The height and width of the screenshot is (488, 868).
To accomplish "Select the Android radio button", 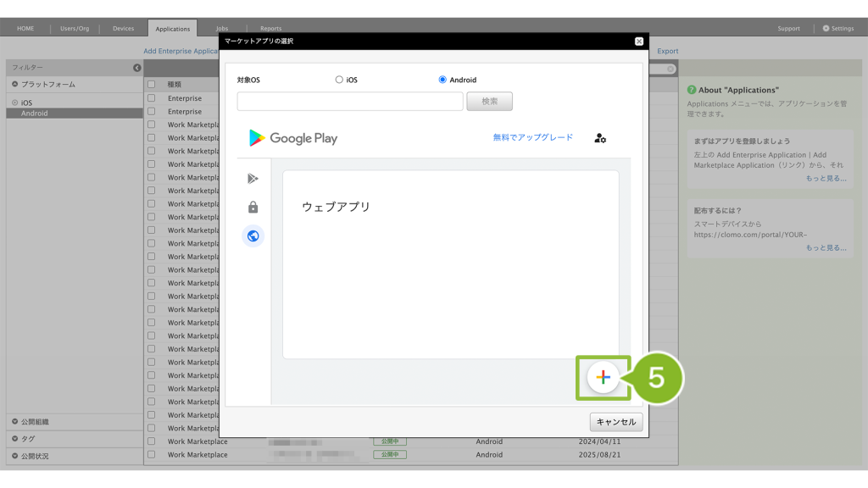I will (x=442, y=80).
